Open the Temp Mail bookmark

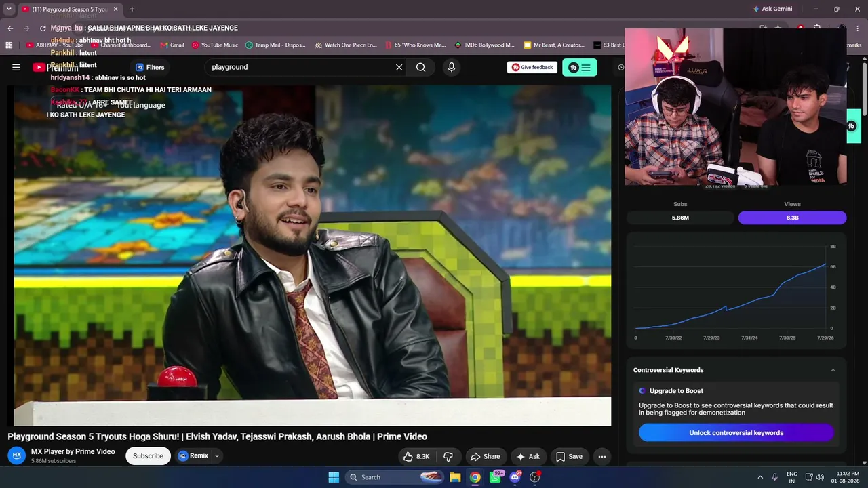275,45
